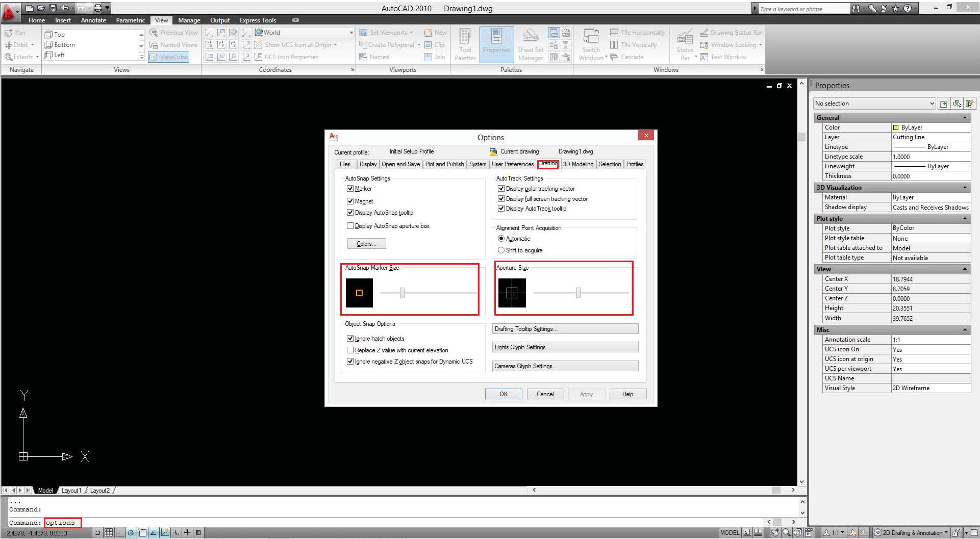Toggle Ignore hatch objects checkbox
The width and height of the screenshot is (980, 539).
point(350,339)
